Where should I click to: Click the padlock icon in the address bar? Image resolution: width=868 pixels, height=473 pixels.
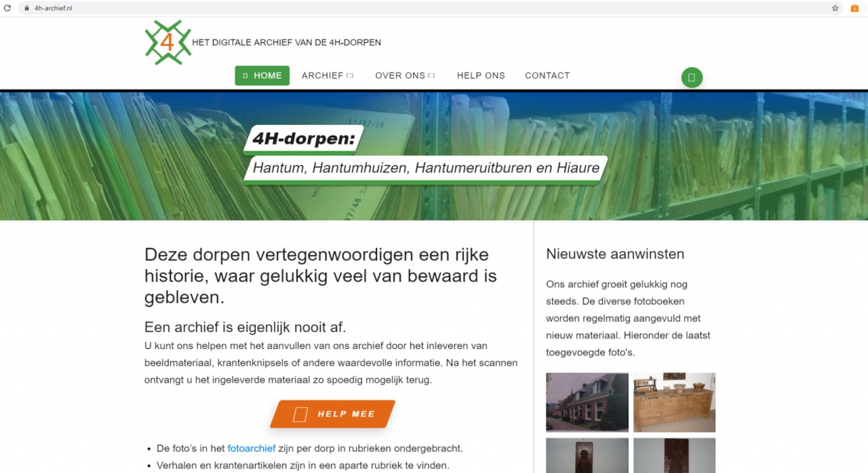[x=26, y=8]
